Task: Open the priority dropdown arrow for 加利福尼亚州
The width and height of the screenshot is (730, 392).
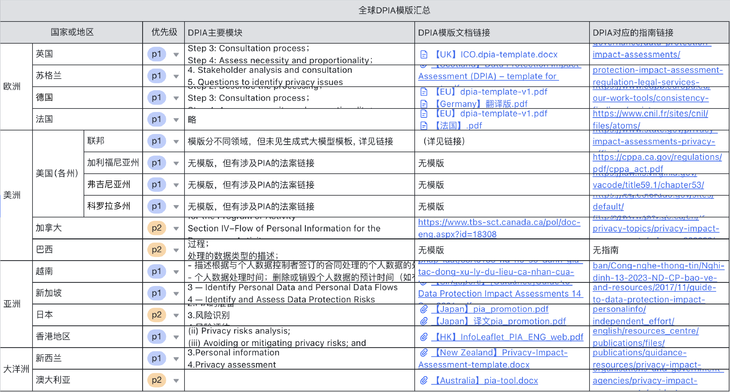Action: click(x=176, y=163)
